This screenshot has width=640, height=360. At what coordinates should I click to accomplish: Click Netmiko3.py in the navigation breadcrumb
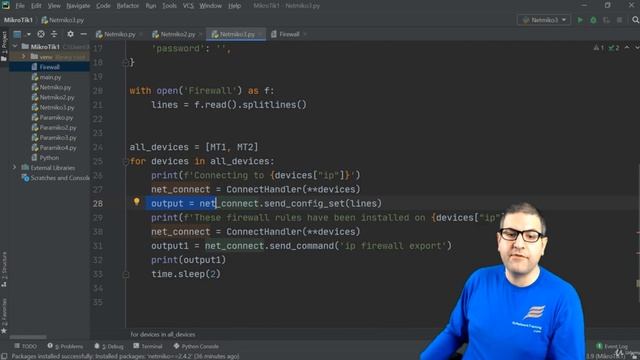click(63, 20)
